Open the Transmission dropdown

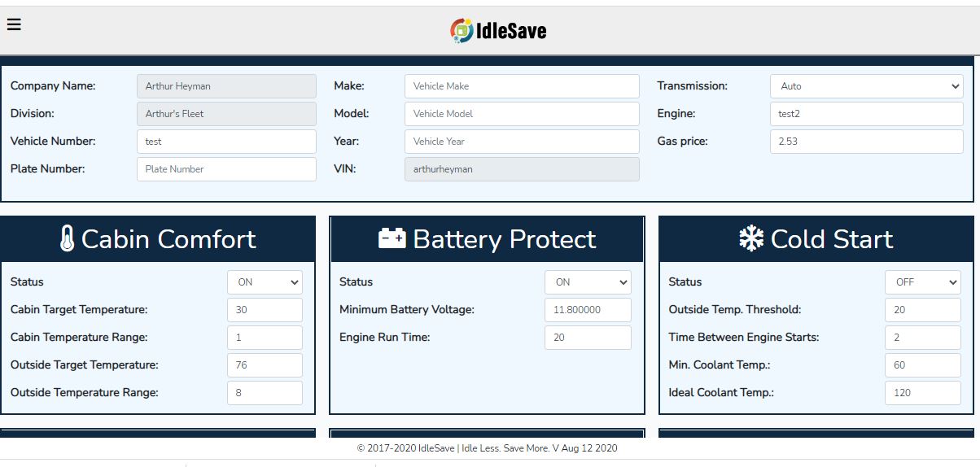pos(866,86)
